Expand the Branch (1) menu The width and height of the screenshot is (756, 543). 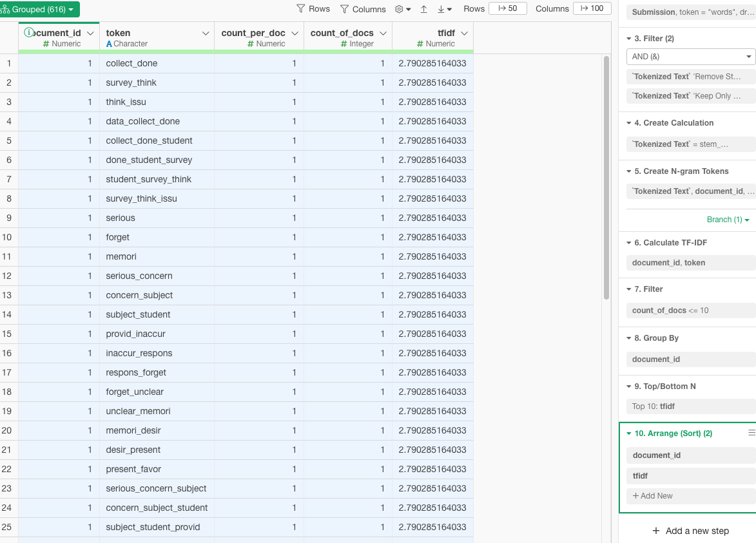pos(728,220)
